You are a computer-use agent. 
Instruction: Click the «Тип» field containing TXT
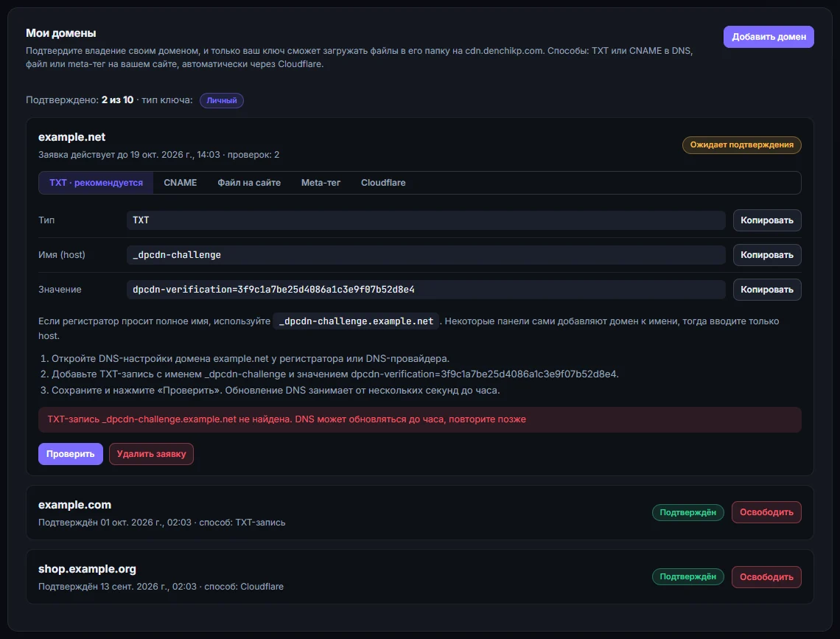tap(426, 220)
